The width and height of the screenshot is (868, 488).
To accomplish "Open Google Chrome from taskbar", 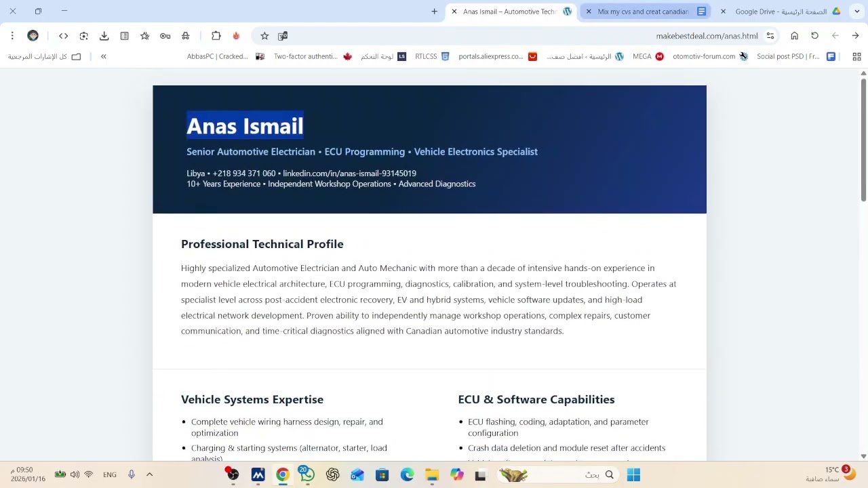I will 283,475.
